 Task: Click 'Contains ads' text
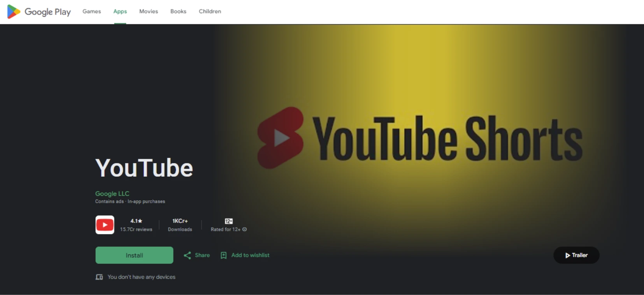pyautogui.click(x=109, y=201)
